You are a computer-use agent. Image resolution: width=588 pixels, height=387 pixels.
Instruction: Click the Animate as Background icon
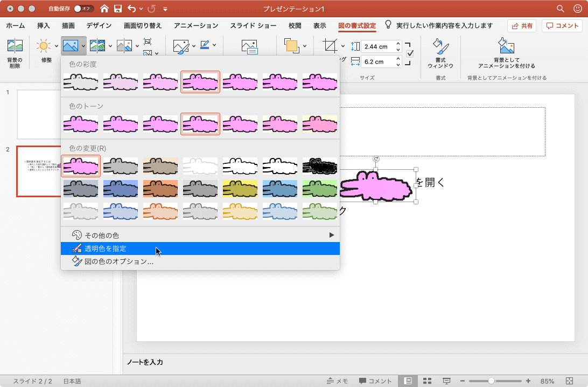tap(507, 46)
